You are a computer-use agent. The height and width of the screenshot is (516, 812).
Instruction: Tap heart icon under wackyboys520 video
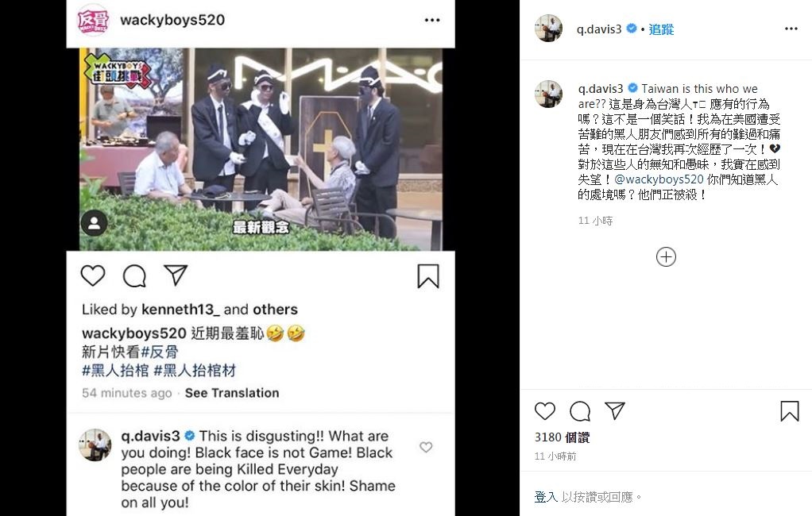point(93,275)
